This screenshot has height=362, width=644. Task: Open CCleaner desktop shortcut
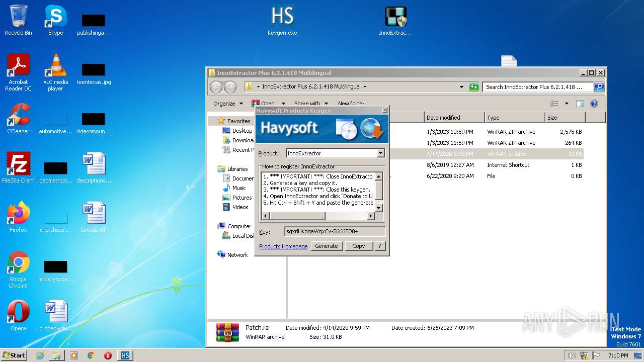[18, 119]
